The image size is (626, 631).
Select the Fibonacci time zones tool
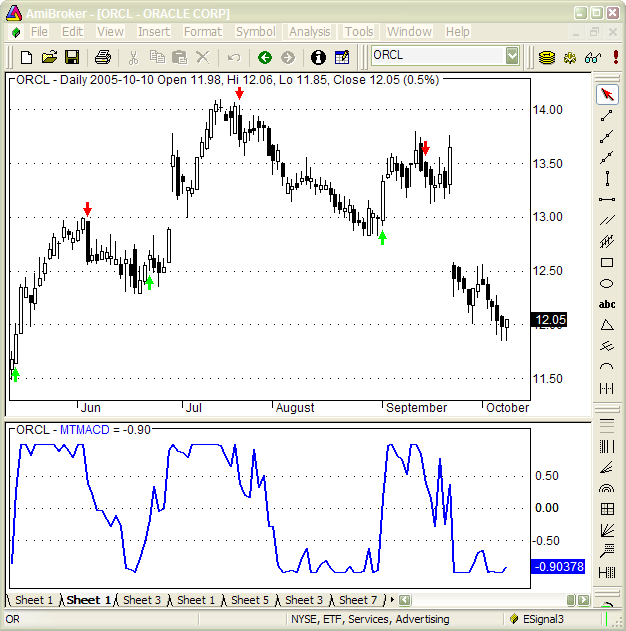point(607,446)
